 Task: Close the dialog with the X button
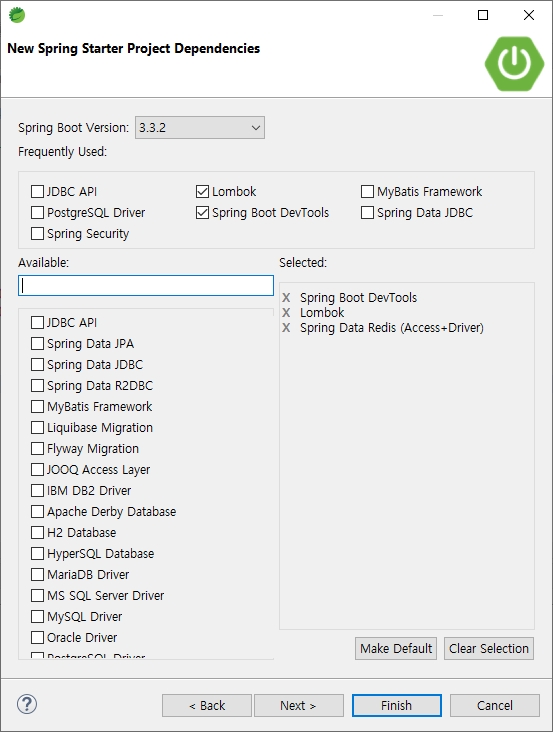(529, 15)
